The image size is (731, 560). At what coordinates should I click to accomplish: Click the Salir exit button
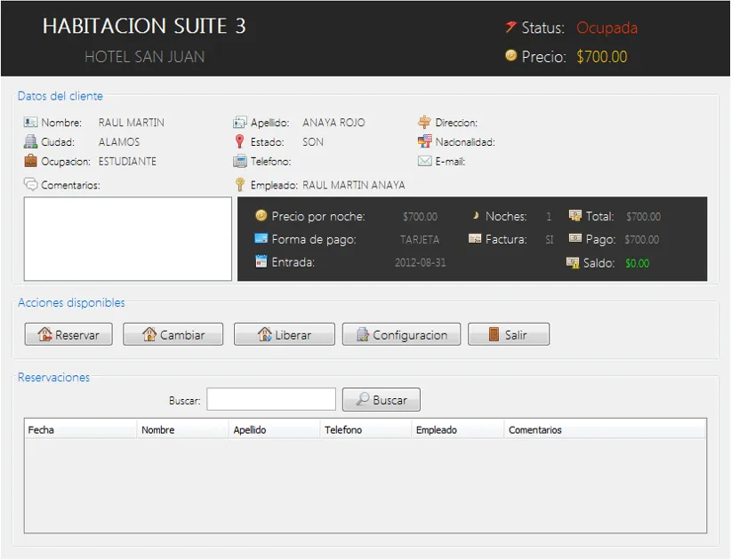[x=509, y=334]
